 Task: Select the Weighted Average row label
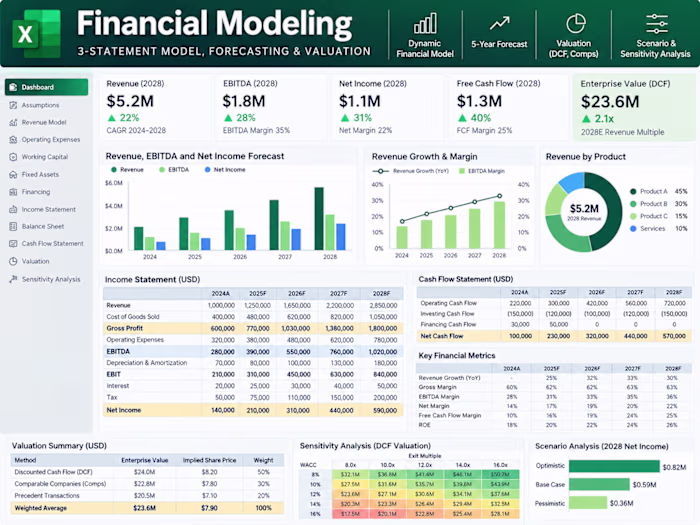(41, 508)
